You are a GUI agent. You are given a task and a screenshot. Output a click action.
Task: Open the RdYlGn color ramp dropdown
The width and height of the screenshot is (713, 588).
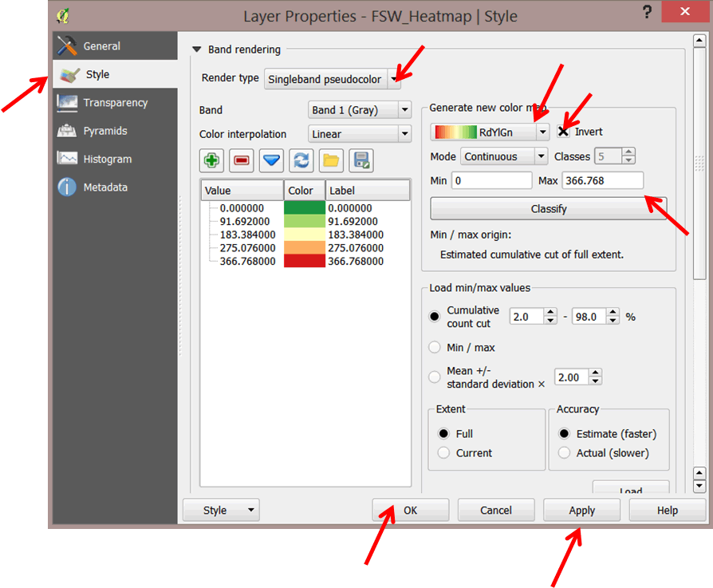[490, 132]
